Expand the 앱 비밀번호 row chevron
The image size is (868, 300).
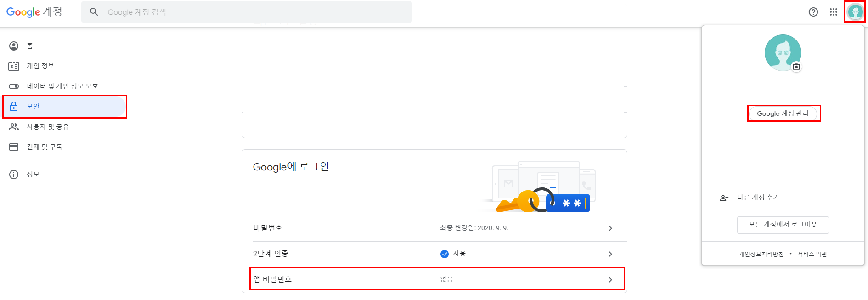coord(610,280)
